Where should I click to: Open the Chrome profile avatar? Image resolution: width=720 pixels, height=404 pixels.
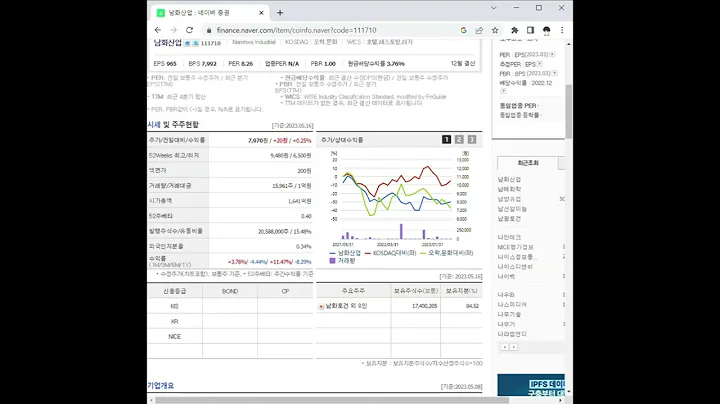pyautogui.click(x=546, y=30)
